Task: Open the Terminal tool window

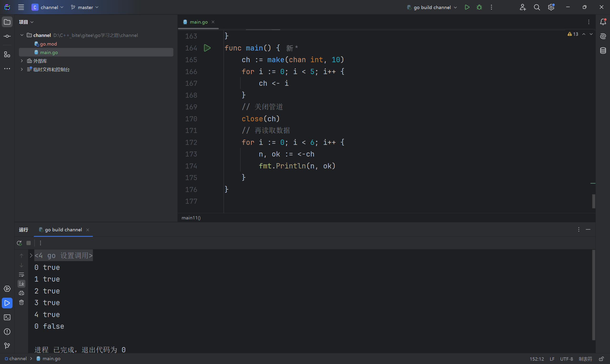Action: coord(7,317)
